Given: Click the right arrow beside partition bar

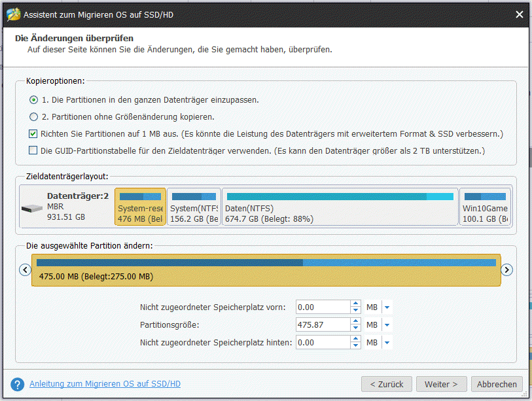Looking at the screenshot, I should [506, 270].
